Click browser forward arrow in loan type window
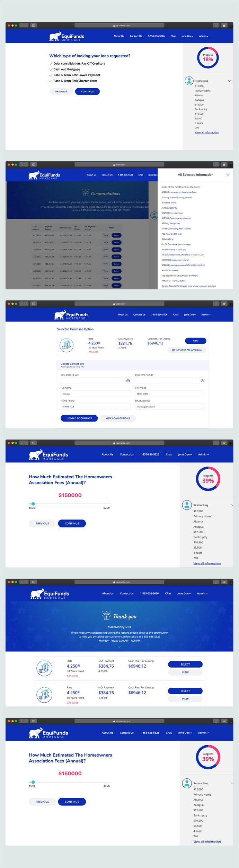Screen dimensions: 239x868 [x=26, y=25]
